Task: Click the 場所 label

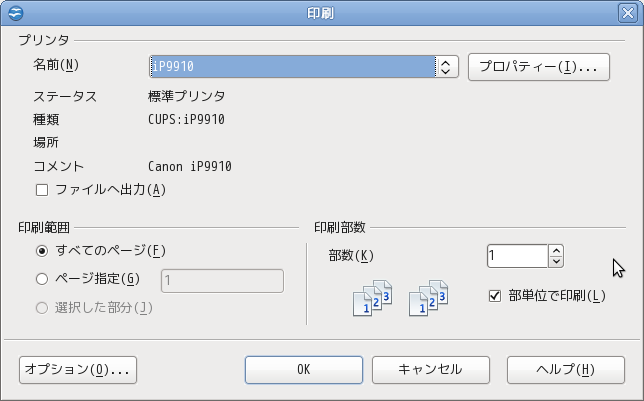Action: [x=46, y=143]
